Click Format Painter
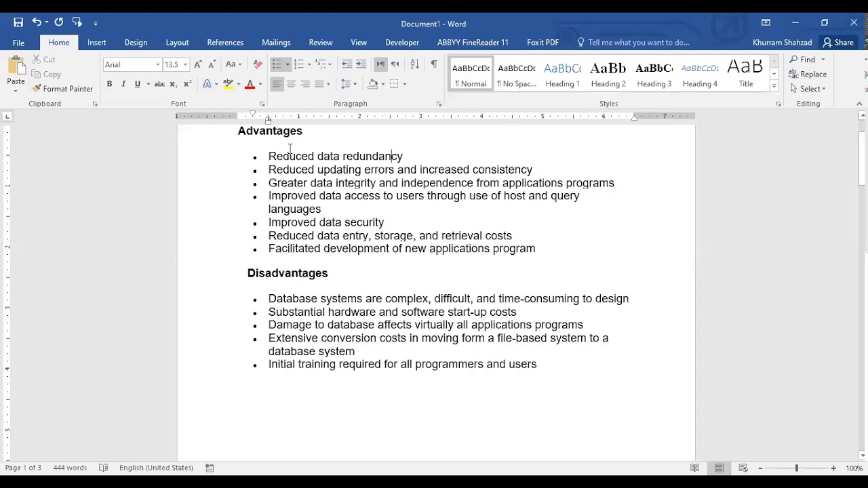 [62, 89]
